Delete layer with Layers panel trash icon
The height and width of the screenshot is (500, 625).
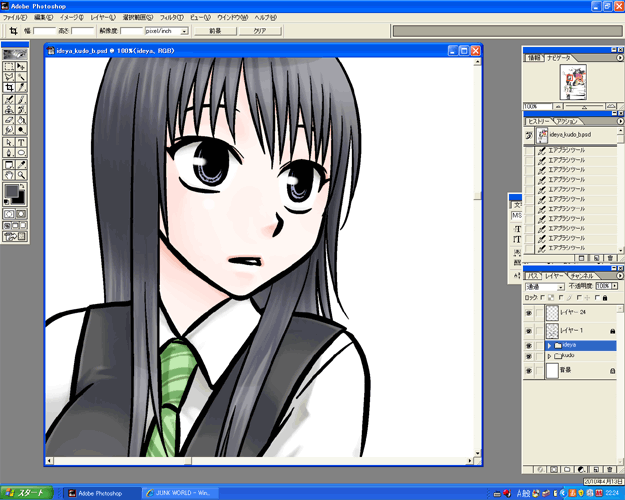(x=609, y=470)
